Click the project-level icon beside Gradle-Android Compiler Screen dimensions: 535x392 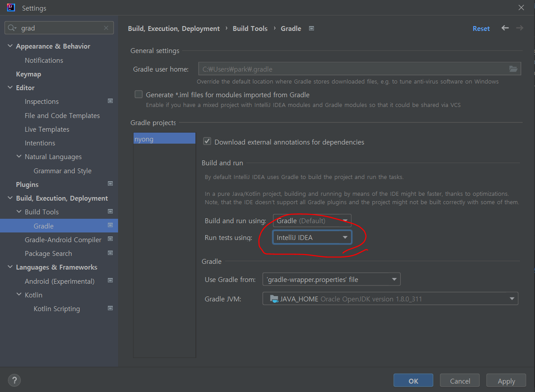(111, 239)
